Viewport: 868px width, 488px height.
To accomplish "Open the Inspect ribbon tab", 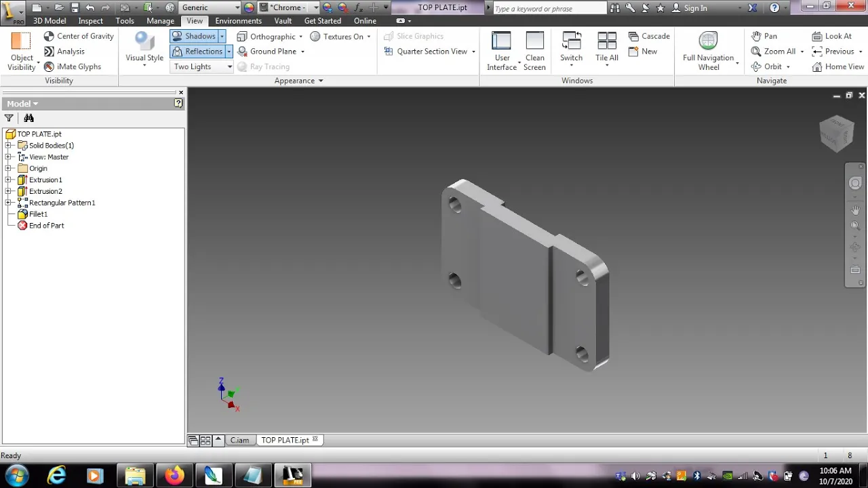I will pos(90,20).
